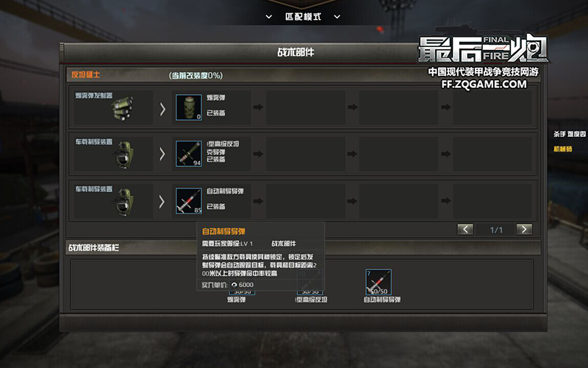588x368 pixels.
Task: Go to the previous page arrow
Action: tap(465, 229)
